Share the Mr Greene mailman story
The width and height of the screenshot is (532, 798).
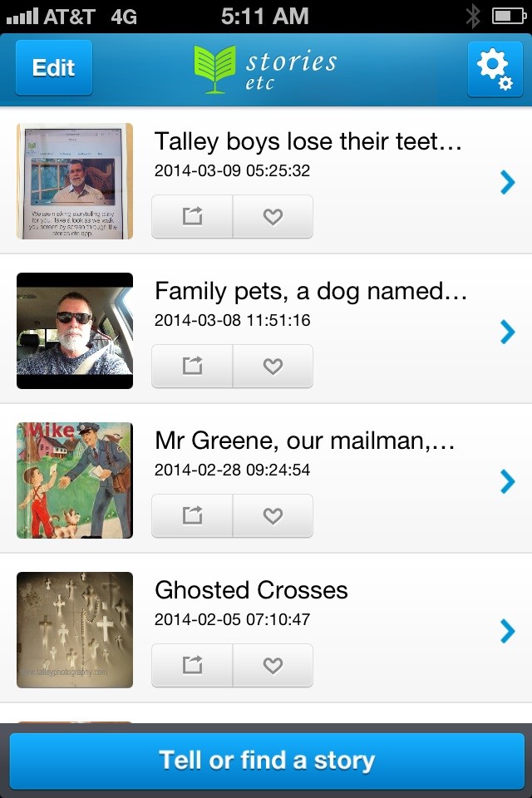coord(192,516)
